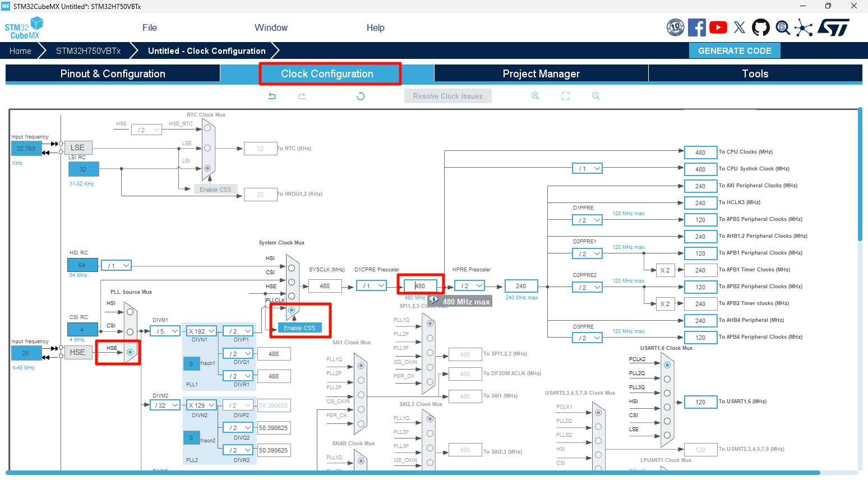Open the DIVP1 /2 dropdown
Image resolution: width=868 pixels, height=480 pixels.
click(x=238, y=331)
